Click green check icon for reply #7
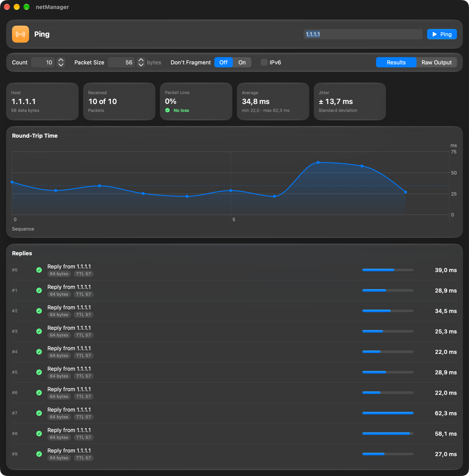 (x=39, y=413)
